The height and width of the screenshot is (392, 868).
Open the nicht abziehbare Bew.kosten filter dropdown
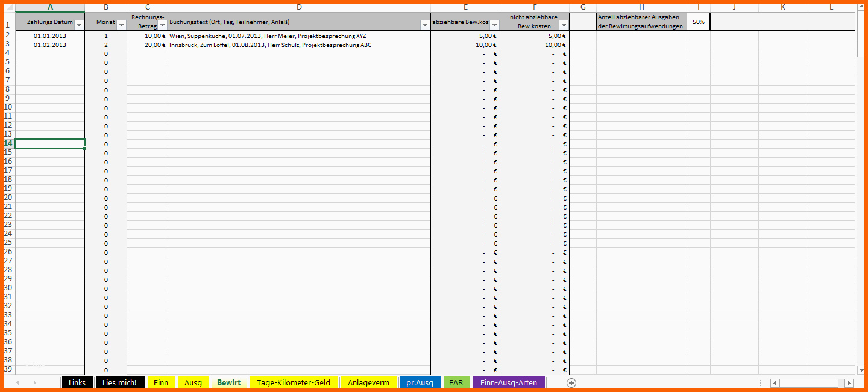click(564, 25)
